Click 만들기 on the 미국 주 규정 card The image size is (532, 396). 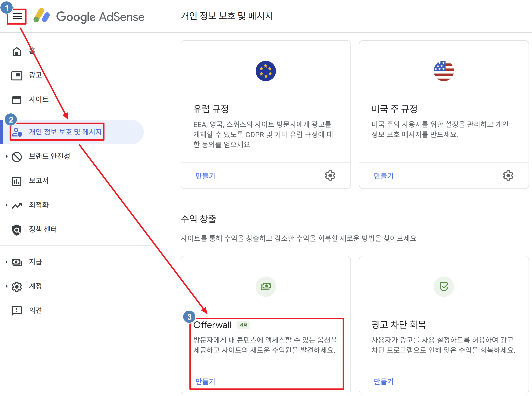pyautogui.click(x=384, y=176)
